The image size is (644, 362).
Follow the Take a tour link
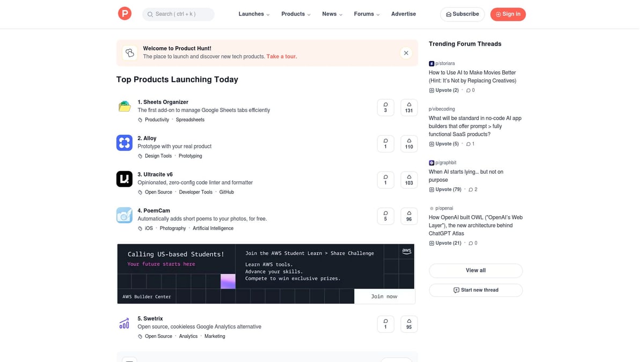281,56
